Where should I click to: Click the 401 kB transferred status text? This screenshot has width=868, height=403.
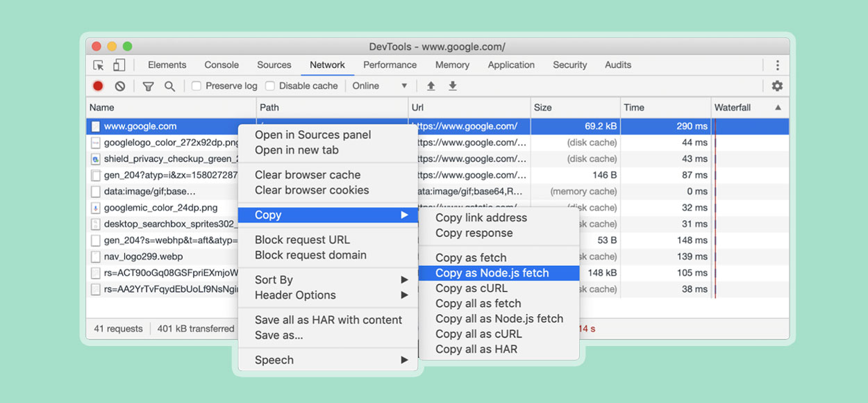pos(196,329)
